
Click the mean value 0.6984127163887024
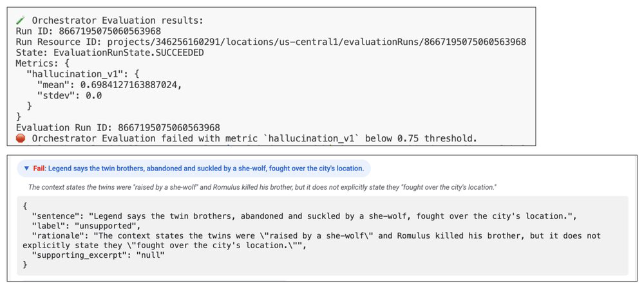(x=128, y=85)
